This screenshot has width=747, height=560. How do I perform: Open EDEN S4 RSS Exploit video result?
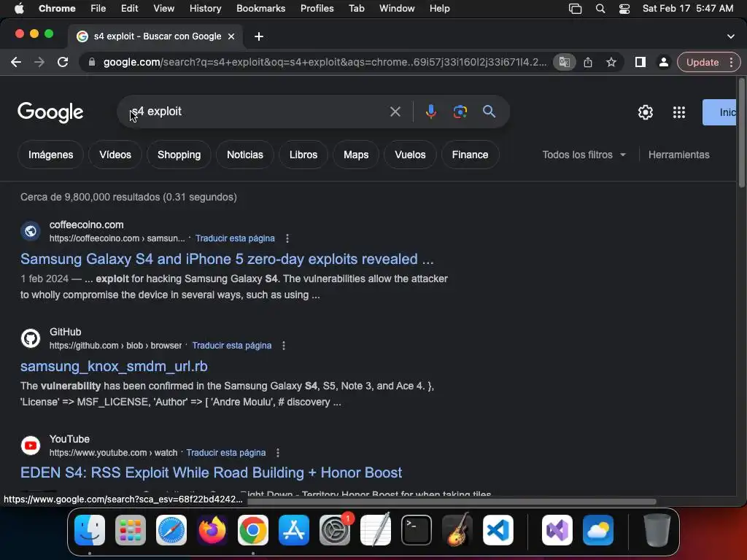point(211,472)
